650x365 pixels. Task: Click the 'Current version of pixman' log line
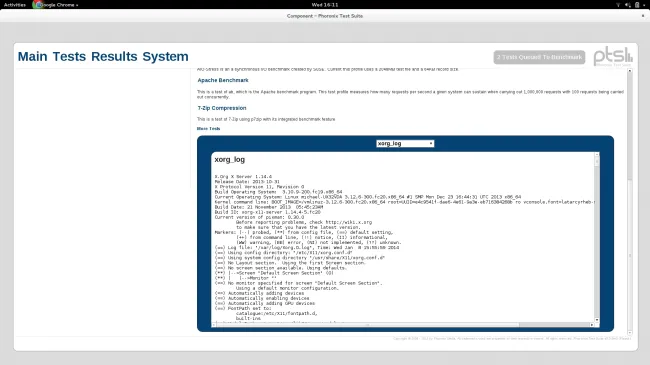[259, 217]
